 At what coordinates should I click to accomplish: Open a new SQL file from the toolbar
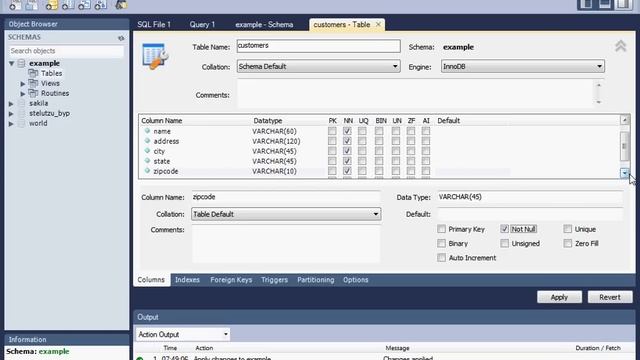pyautogui.click(x=15, y=5)
